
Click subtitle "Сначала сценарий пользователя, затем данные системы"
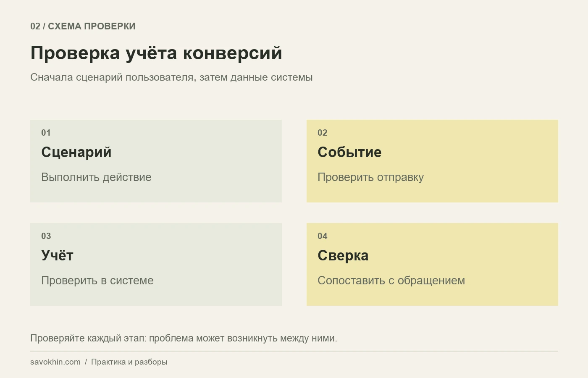tap(171, 77)
